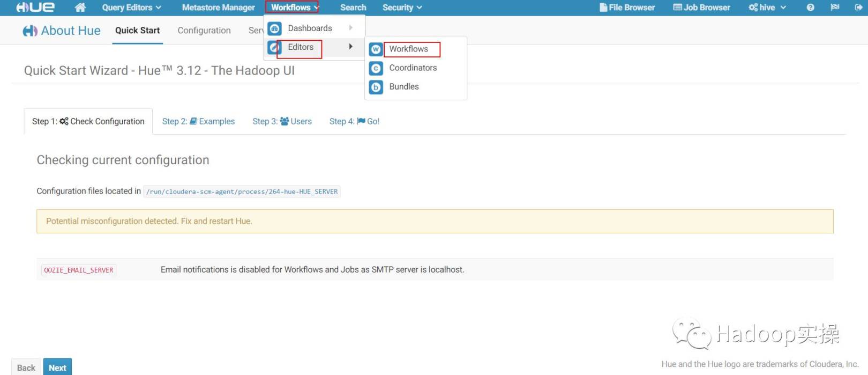Go to Hue home via house icon

click(x=80, y=8)
